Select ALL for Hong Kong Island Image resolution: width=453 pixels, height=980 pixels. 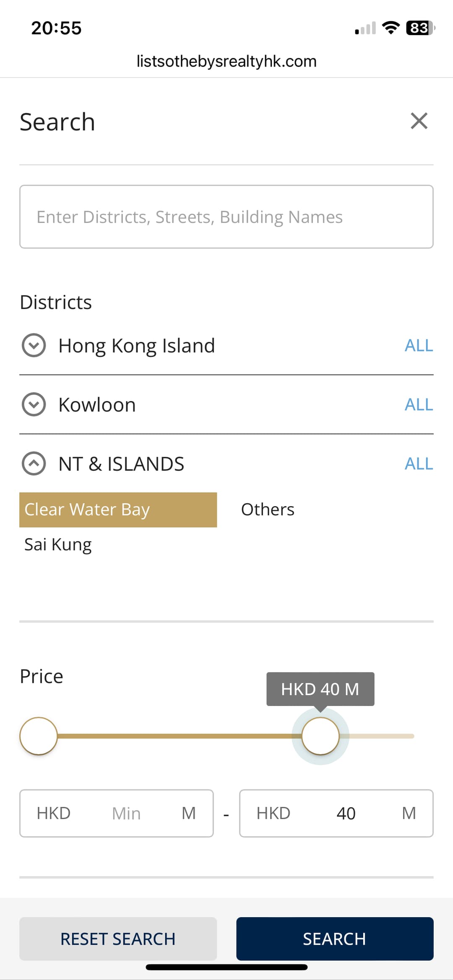tap(419, 346)
